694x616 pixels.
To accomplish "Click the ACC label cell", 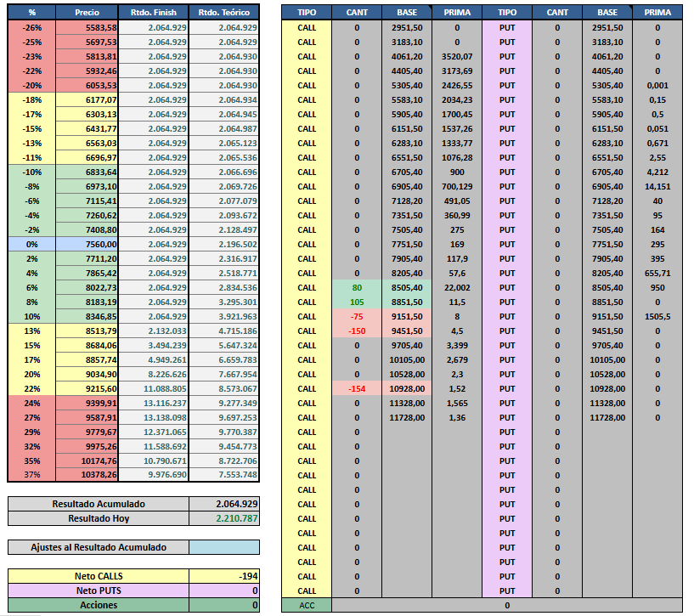I will [307, 605].
